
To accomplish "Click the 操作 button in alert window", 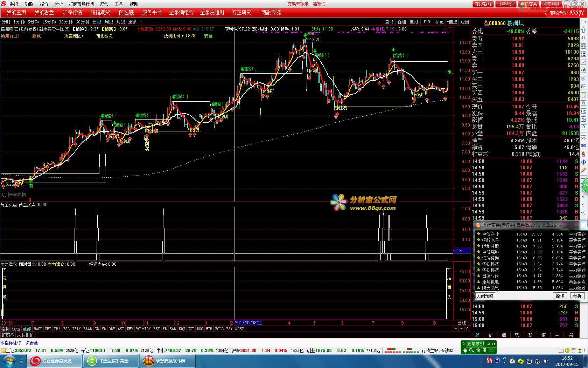I will pyautogui.click(x=560, y=296).
